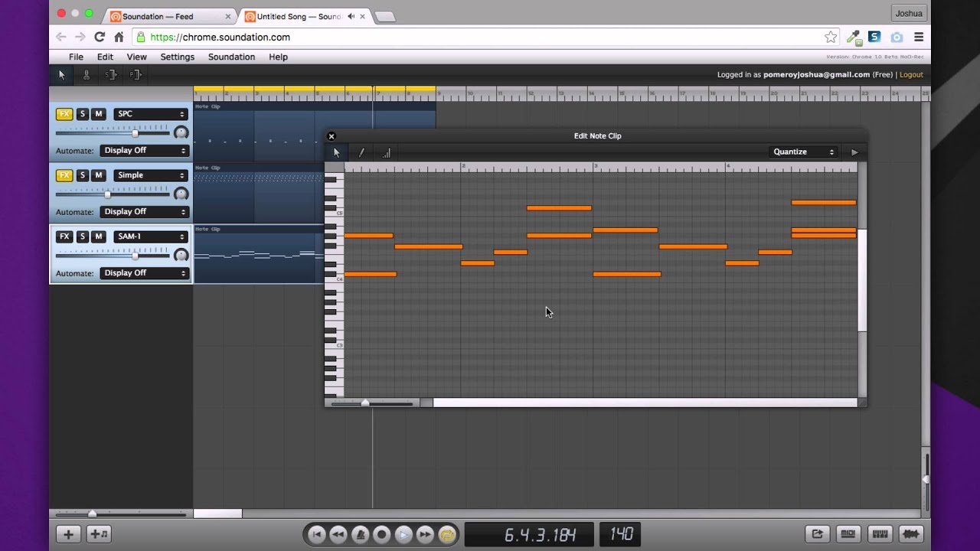Screen dimensions: 980x551
Task: Click the note editor zoom slider handle
Action: coord(365,403)
